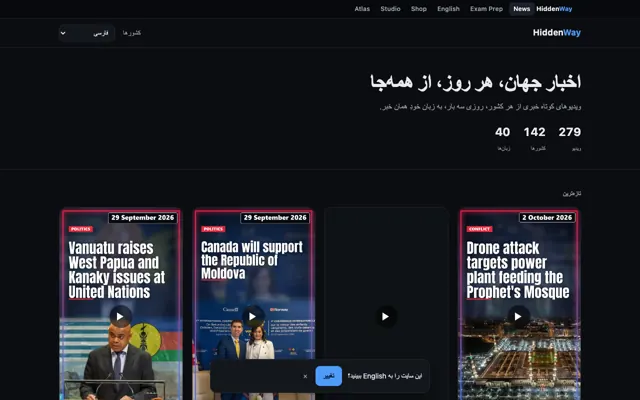Select the News tab in top bar
640x400 pixels.
click(522, 9)
